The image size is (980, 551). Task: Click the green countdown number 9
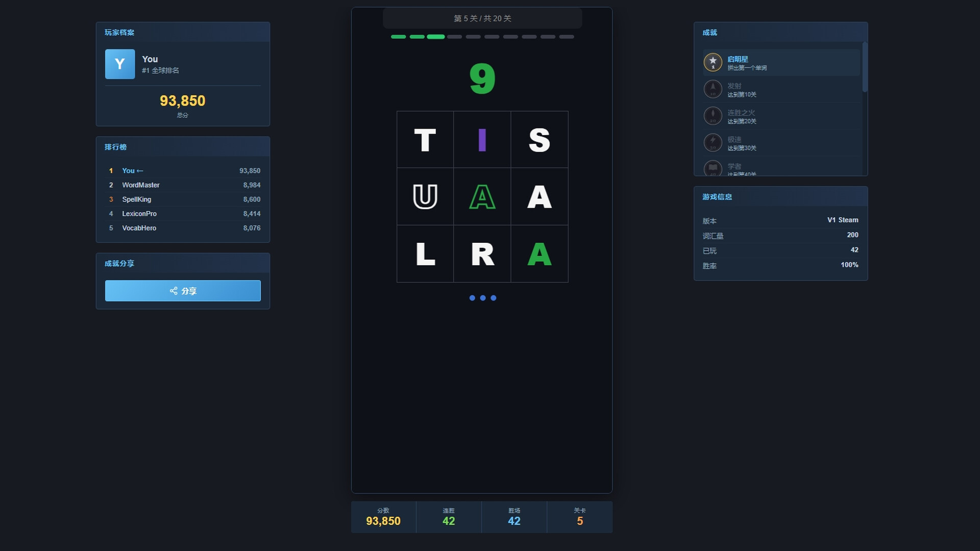point(482,79)
